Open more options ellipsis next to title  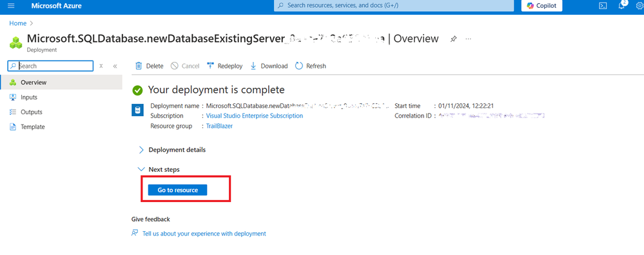click(468, 39)
